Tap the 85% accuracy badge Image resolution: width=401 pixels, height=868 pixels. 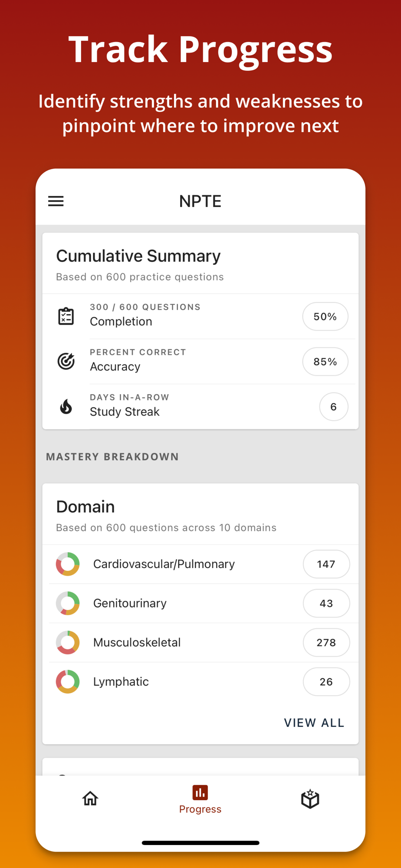325,362
